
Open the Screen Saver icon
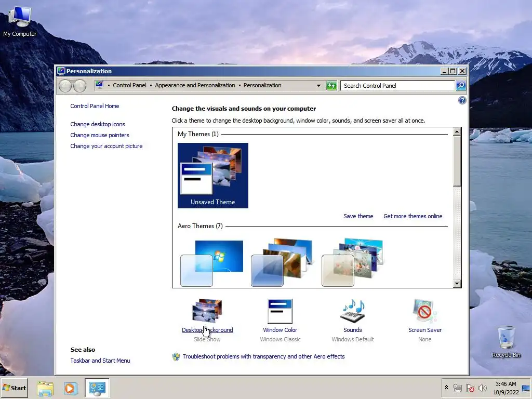coord(425,311)
